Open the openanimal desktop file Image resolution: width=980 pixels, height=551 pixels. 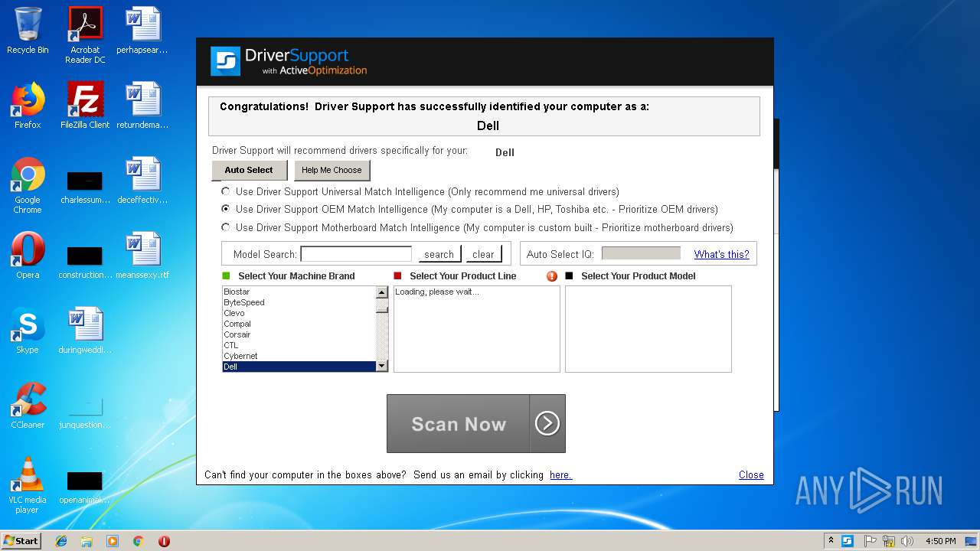click(85, 487)
